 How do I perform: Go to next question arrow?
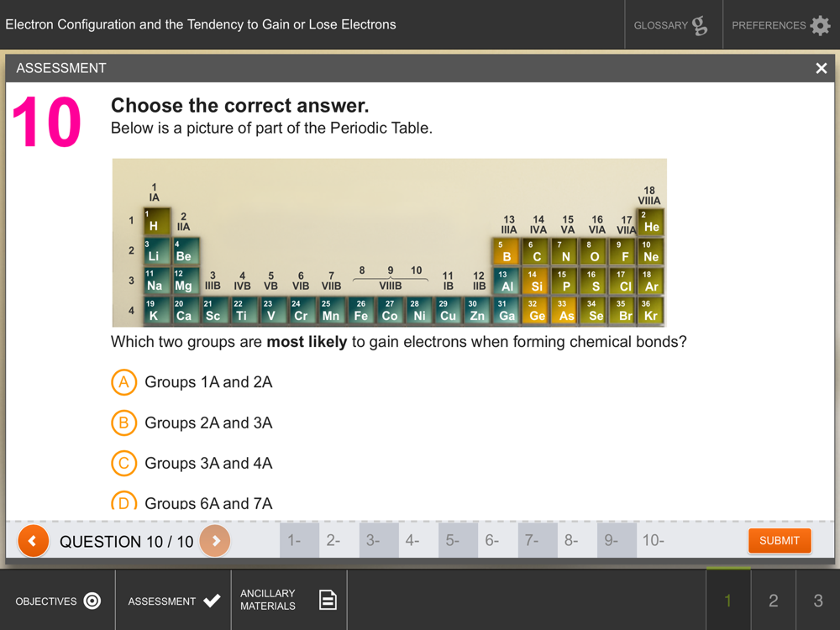(215, 540)
